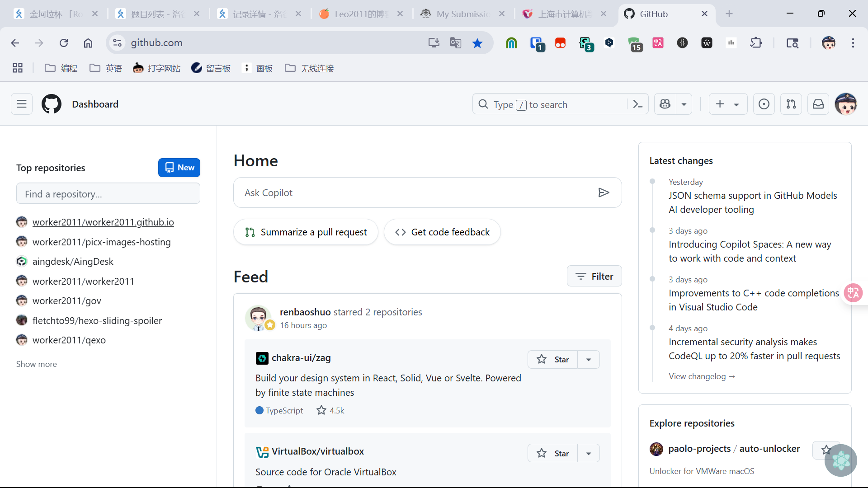Reload the page with refresh icon
The height and width of the screenshot is (488, 868).
tap(64, 43)
